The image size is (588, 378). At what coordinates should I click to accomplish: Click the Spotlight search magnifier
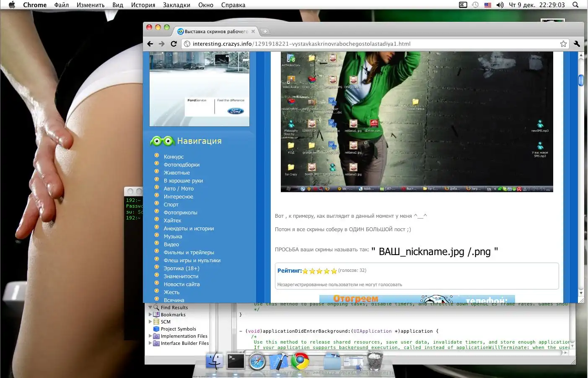pos(575,5)
